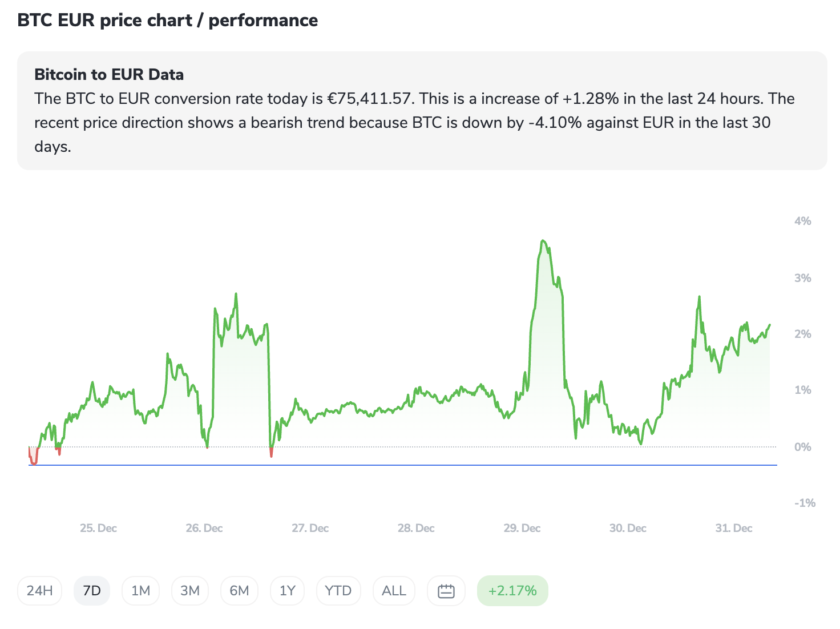Click the blue horizontal baseline line
The width and height of the screenshot is (840, 629).
coord(399,465)
